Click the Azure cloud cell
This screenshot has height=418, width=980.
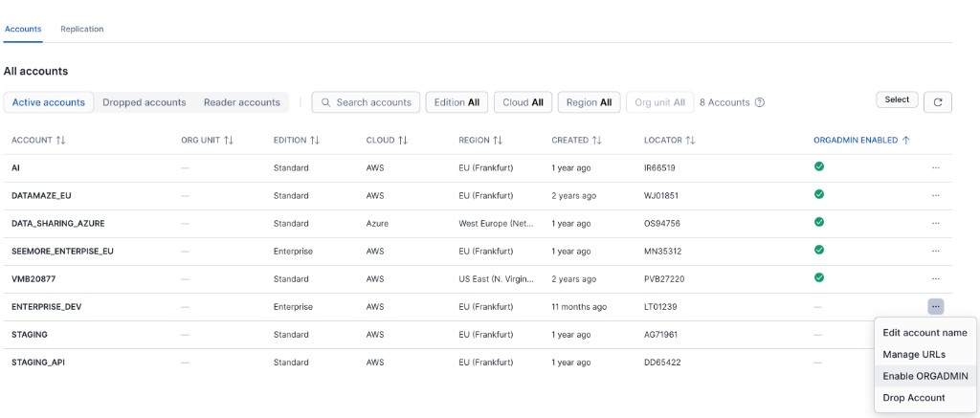coord(377,223)
